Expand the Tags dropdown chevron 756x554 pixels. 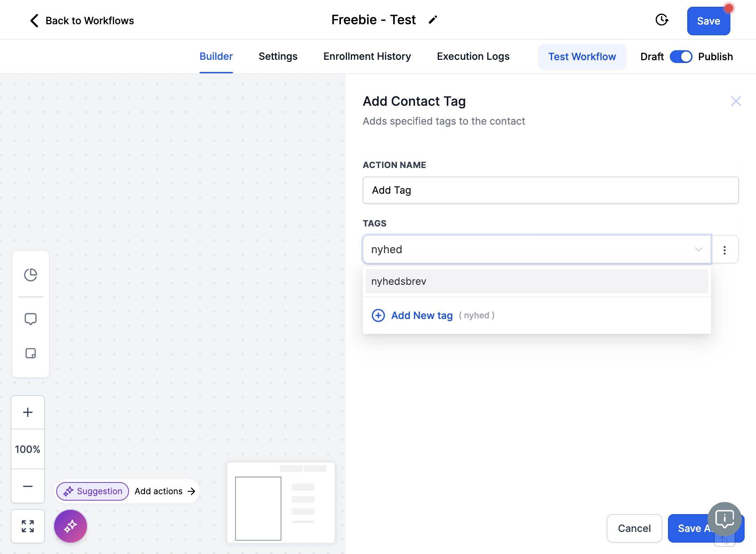point(698,249)
